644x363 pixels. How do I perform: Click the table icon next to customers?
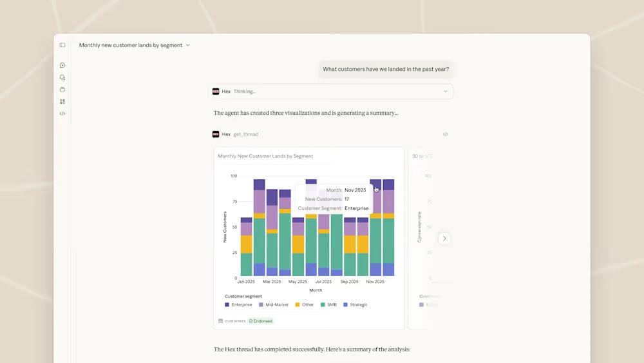tap(220, 321)
